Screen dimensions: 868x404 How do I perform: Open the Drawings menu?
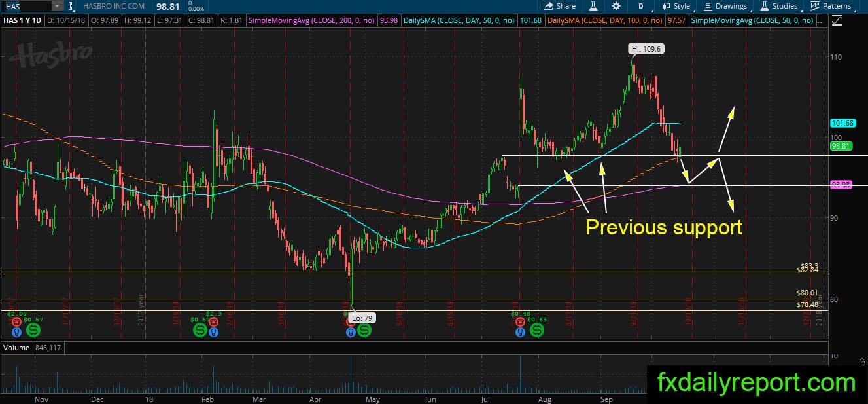coord(725,6)
